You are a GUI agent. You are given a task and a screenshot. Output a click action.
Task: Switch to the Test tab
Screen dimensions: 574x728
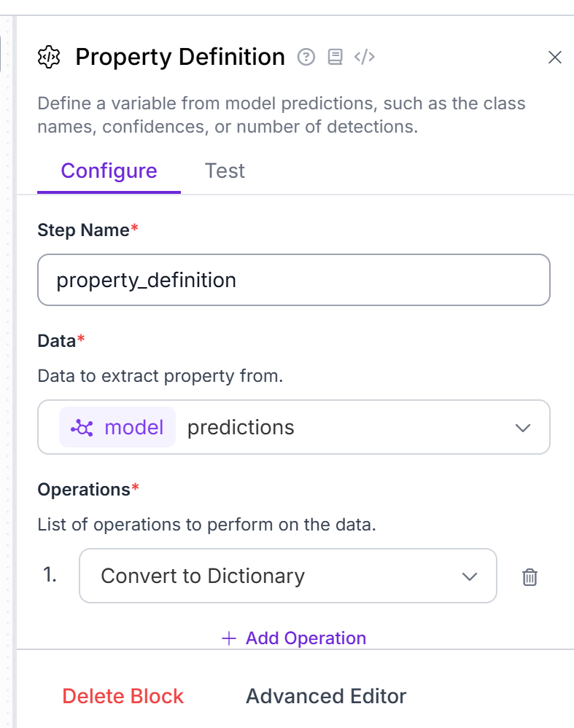click(x=225, y=171)
